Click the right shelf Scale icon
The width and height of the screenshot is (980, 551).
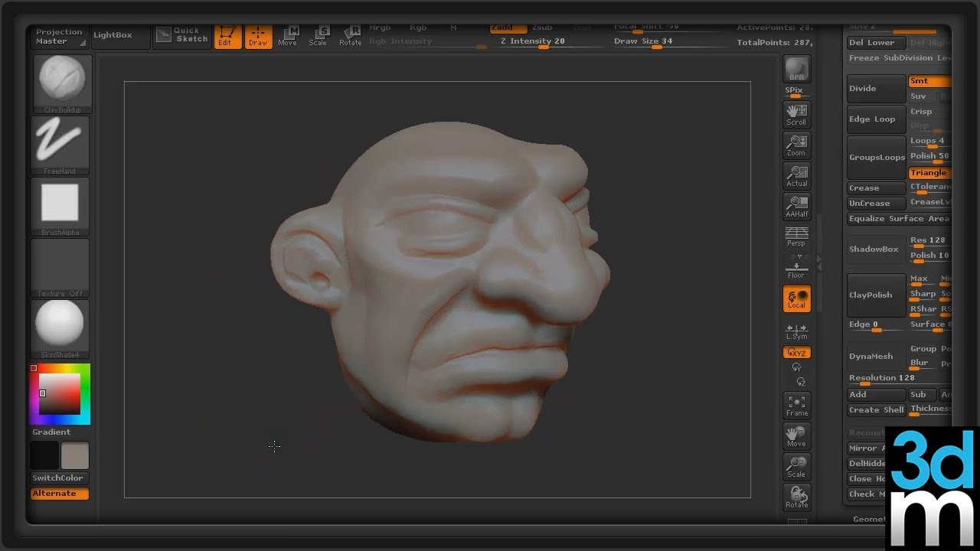797,467
